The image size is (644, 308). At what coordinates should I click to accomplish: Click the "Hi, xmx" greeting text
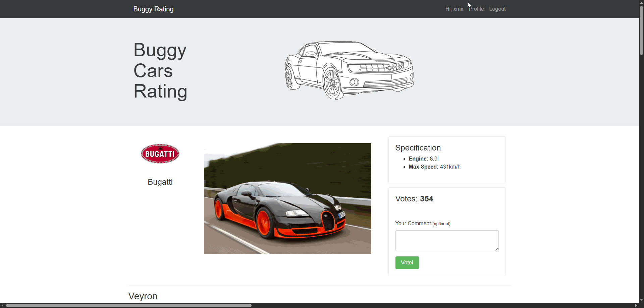(454, 9)
